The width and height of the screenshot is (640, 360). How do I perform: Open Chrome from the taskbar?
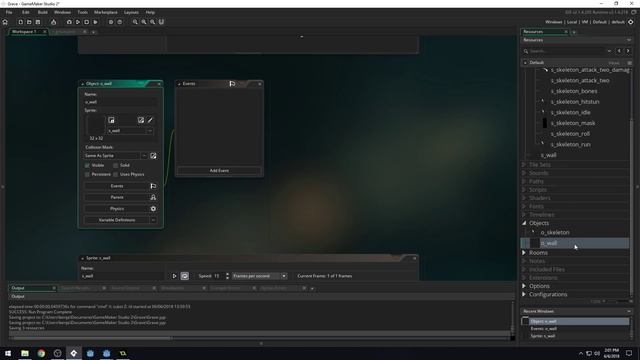(x=41, y=353)
